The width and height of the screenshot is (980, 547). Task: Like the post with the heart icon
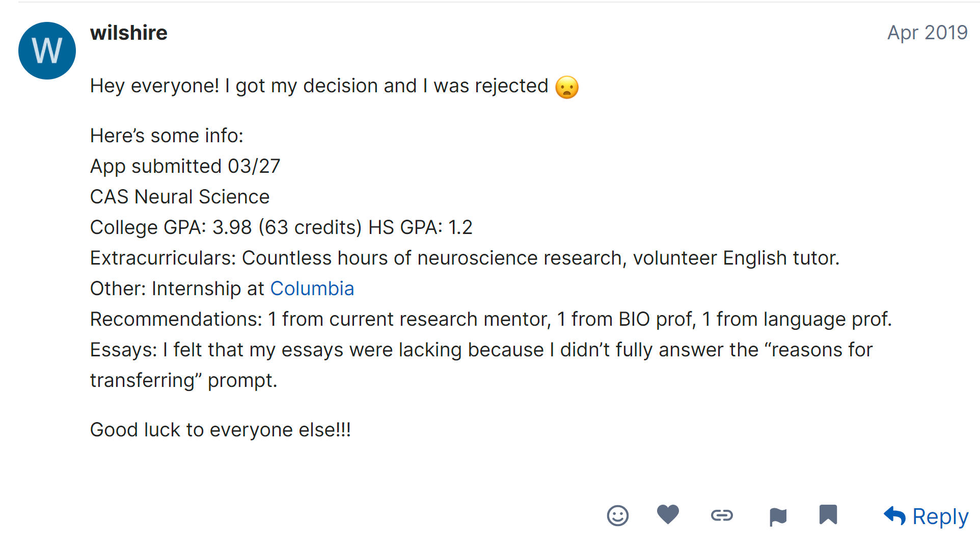pos(668,514)
